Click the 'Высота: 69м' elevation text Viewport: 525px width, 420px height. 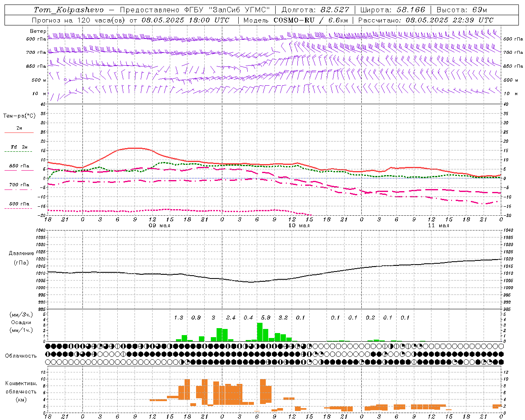point(462,10)
